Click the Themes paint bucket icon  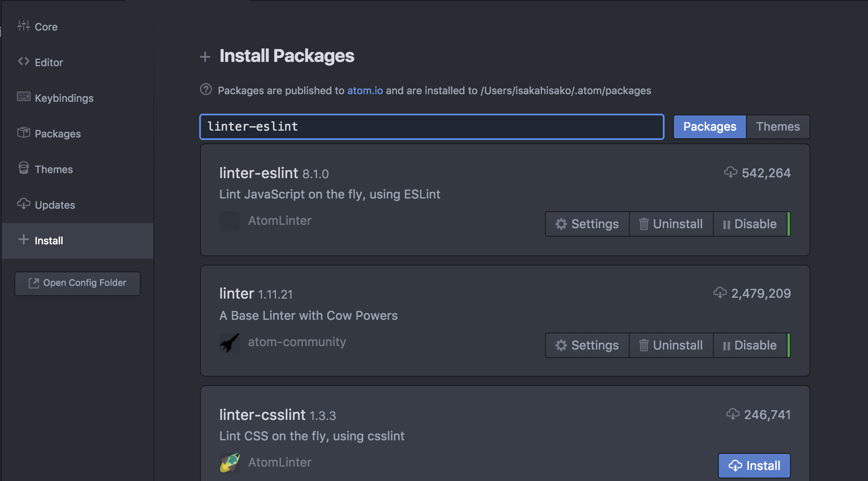tap(23, 168)
